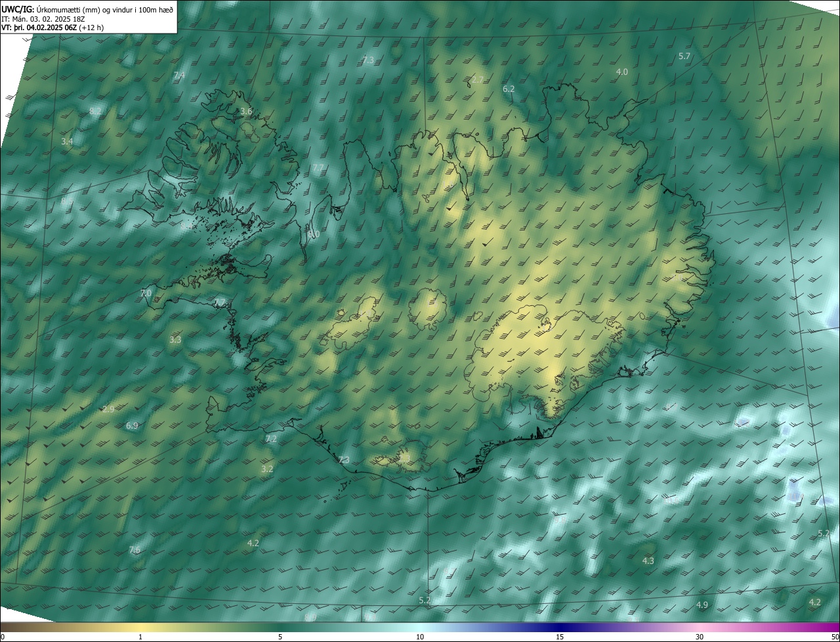Click the 3.6 value label
840x642 pixels.
click(x=246, y=112)
